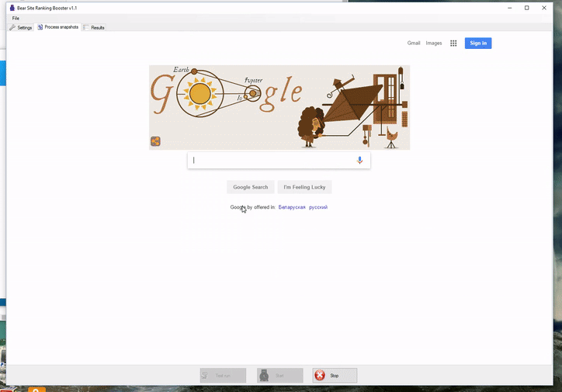Maximize the Bear Site Ranking Booster window
The image size is (562, 392).
coord(526,8)
